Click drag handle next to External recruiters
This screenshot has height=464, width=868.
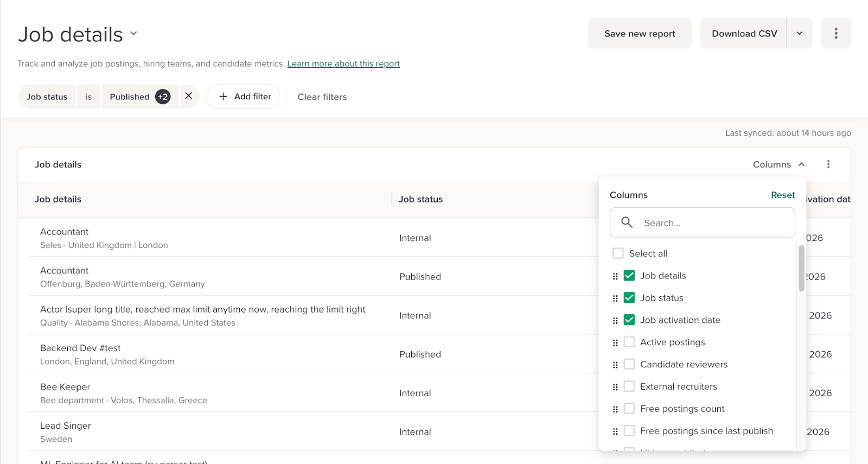point(615,387)
